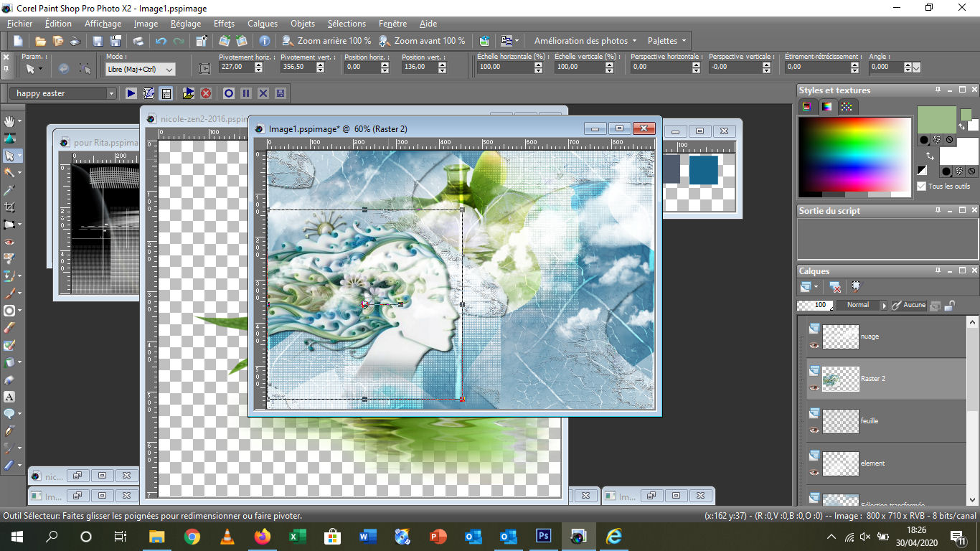
Task: Click the large green foreground swatch
Action: click(936, 120)
